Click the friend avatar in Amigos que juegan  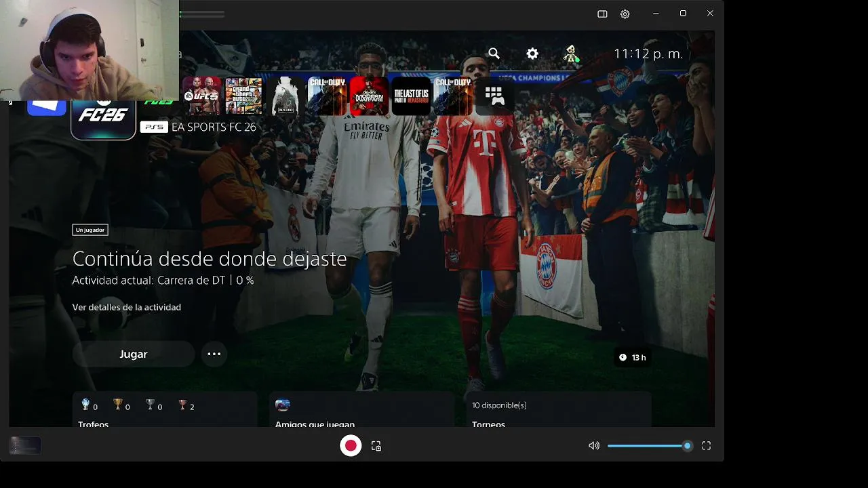click(x=283, y=405)
